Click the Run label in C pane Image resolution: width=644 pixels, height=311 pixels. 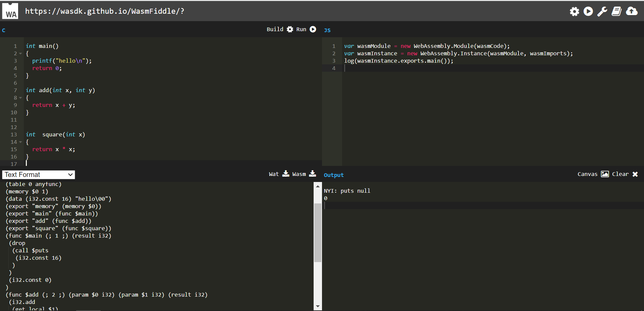(x=301, y=29)
